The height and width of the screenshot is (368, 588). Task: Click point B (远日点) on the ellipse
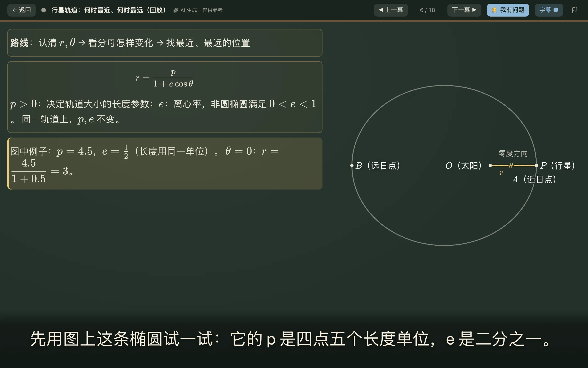point(352,166)
